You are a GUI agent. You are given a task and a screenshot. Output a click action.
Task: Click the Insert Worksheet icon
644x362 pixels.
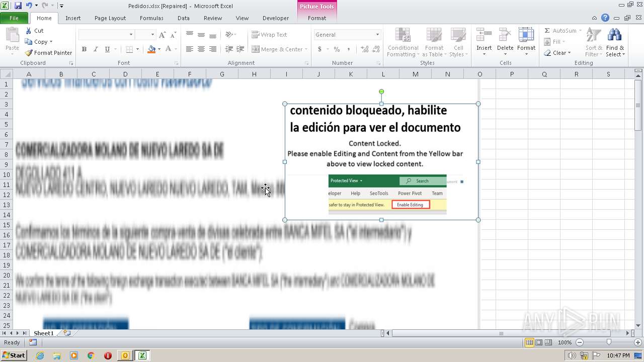(x=66, y=333)
